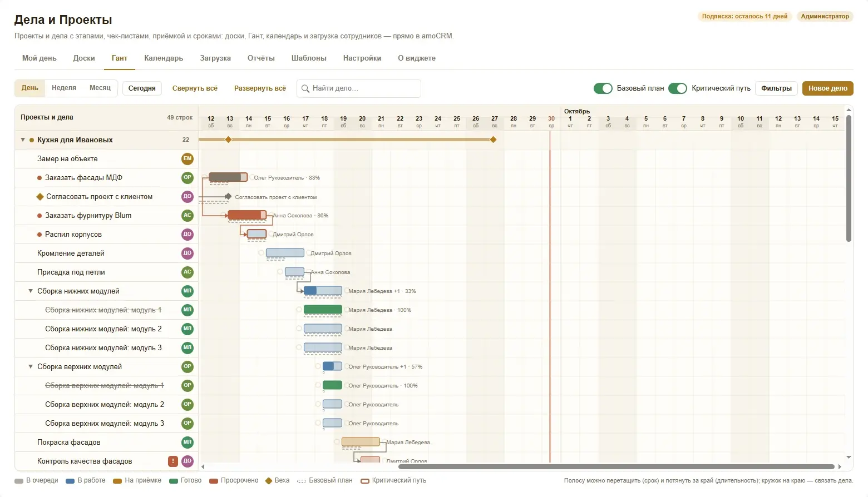Switch the scale to Месяц
This screenshot has width=868, height=497.
[100, 88]
